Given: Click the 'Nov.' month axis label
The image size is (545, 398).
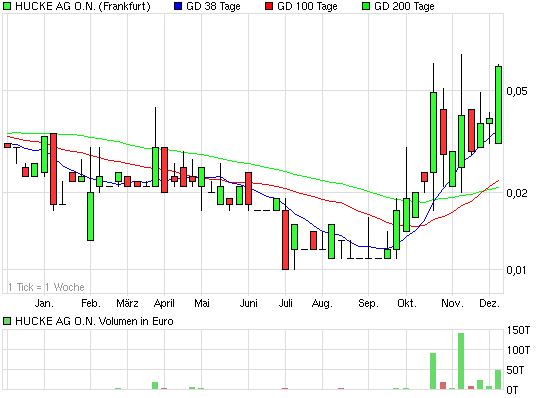Looking at the screenshot, I should click(x=452, y=303).
